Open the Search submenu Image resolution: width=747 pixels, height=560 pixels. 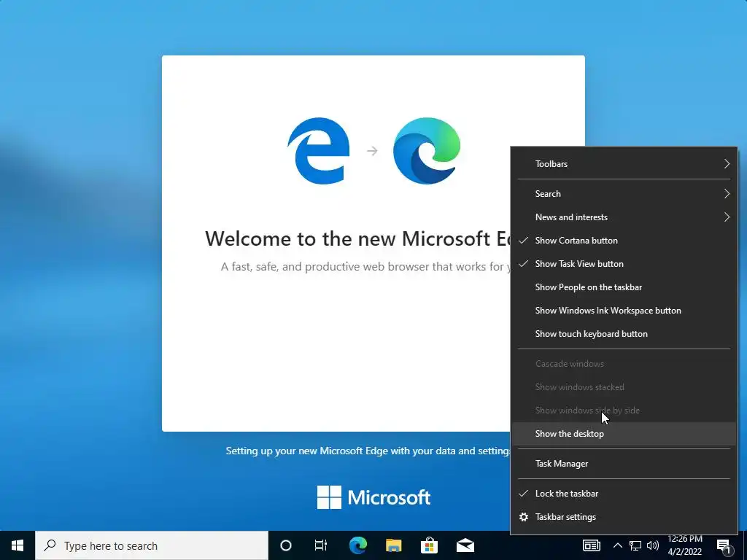pos(624,194)
